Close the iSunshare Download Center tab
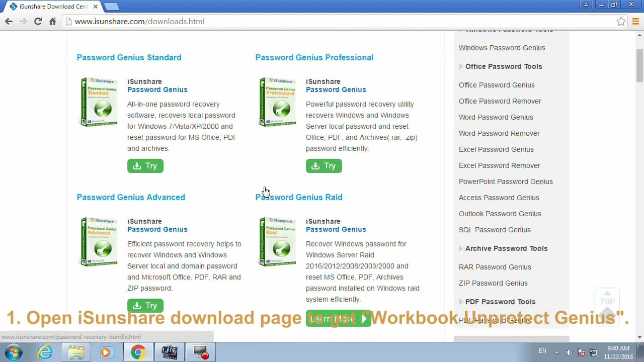This screenshot has height=362, width=644. click(x=96, y=7)
